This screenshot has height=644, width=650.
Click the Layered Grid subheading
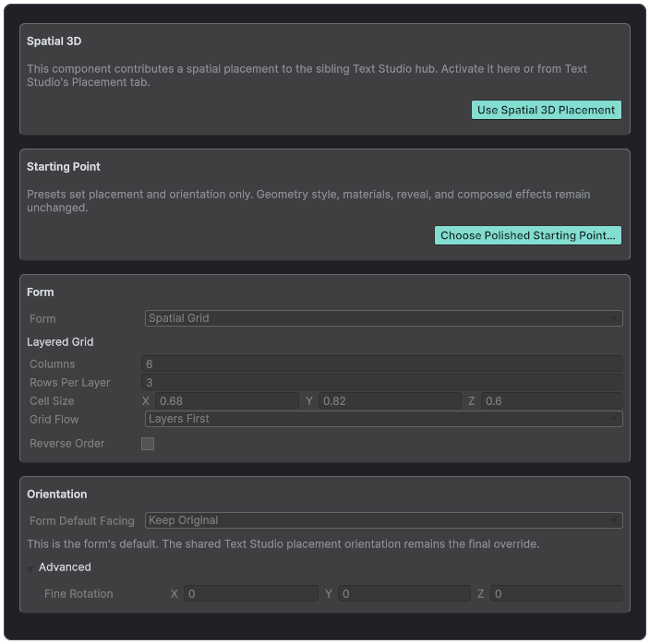[x=60, y=342]
